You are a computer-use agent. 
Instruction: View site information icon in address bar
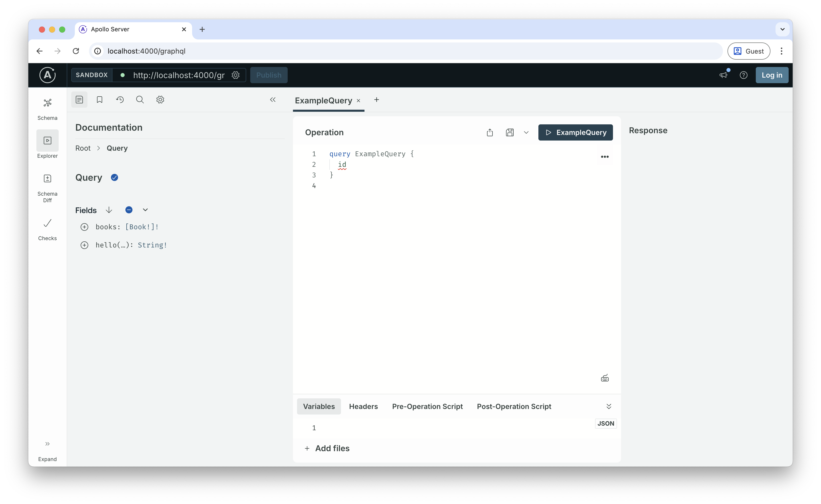[97, 51]
